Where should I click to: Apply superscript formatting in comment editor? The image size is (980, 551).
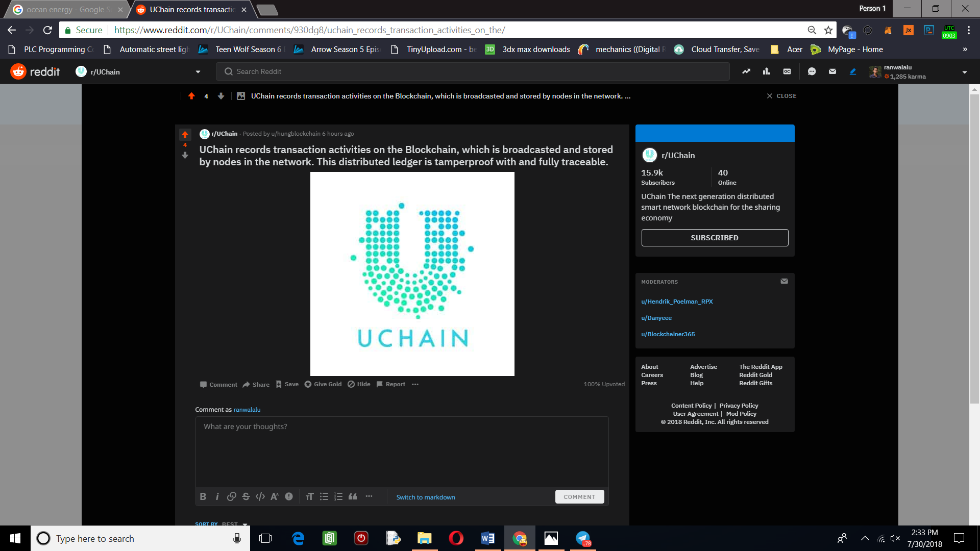275,496
